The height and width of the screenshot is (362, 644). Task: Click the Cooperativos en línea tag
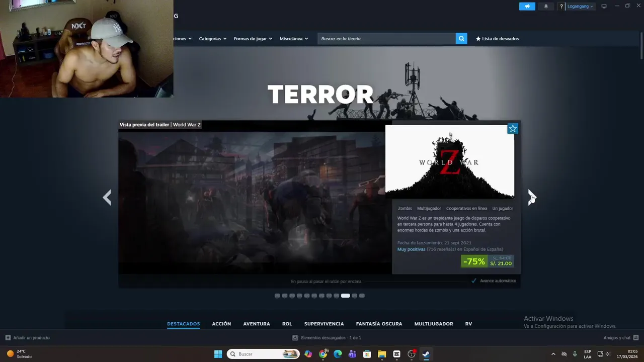coord(466,208)
